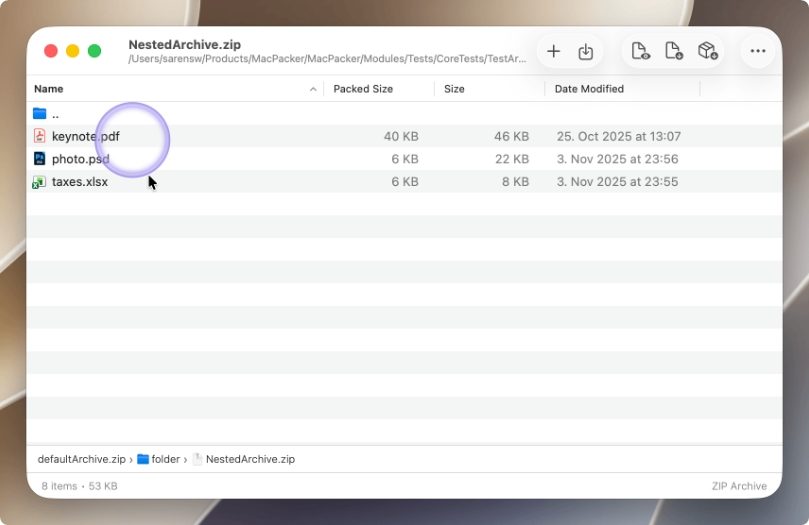The image size is (809, 525).
Task: Close the window with the red button
Action: [51, 51]
